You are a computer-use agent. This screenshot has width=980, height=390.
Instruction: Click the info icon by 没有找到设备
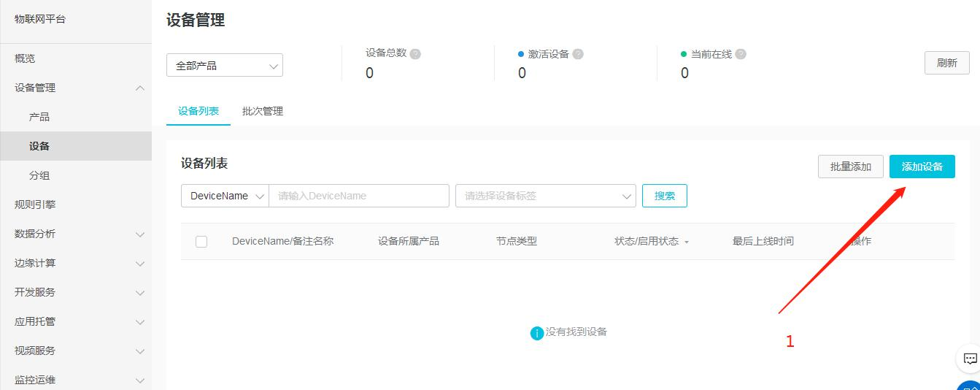pos(537,333)
